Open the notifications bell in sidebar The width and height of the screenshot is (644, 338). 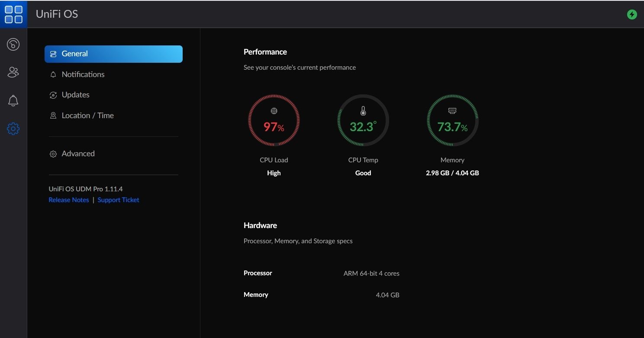pyautogui.click(x=13, y=100)
